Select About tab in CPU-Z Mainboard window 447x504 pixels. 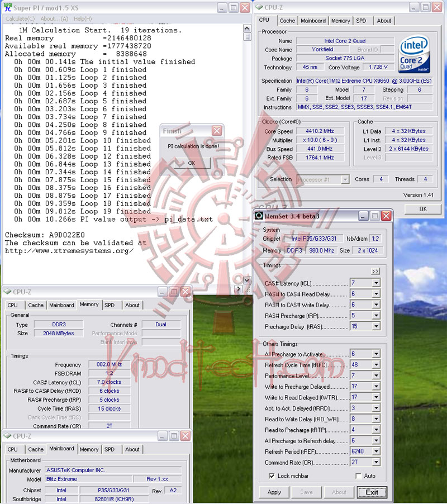(x=132, y=449)
